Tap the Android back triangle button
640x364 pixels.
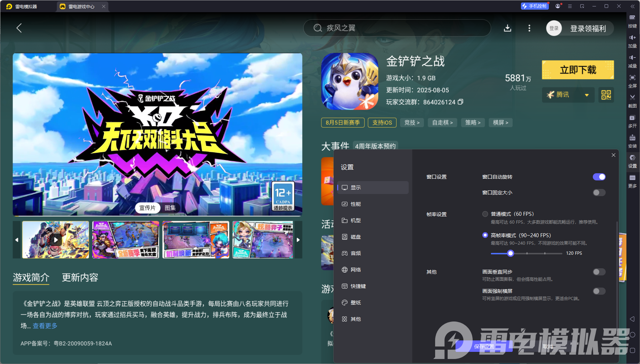click(632, 319)
